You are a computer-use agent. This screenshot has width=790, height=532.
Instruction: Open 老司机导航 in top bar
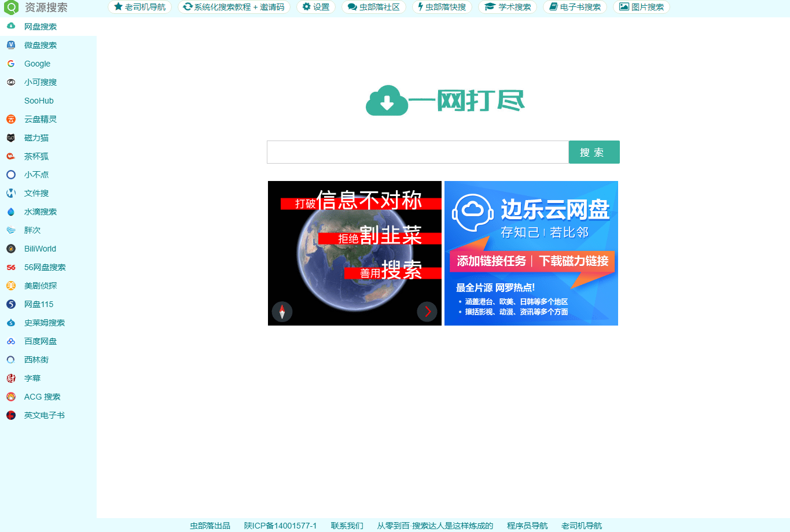[x=139, y=7]
